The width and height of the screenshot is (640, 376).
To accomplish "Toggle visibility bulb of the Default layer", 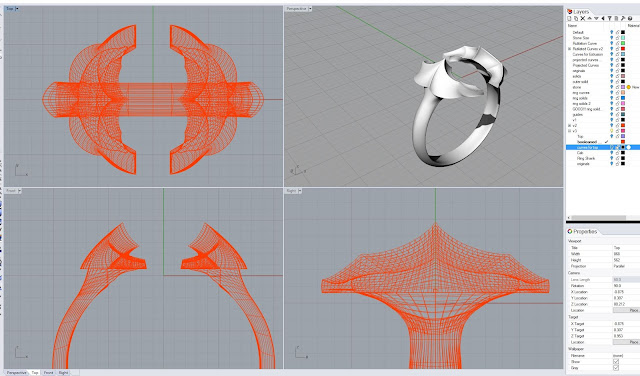I will [x=611, y=32].
